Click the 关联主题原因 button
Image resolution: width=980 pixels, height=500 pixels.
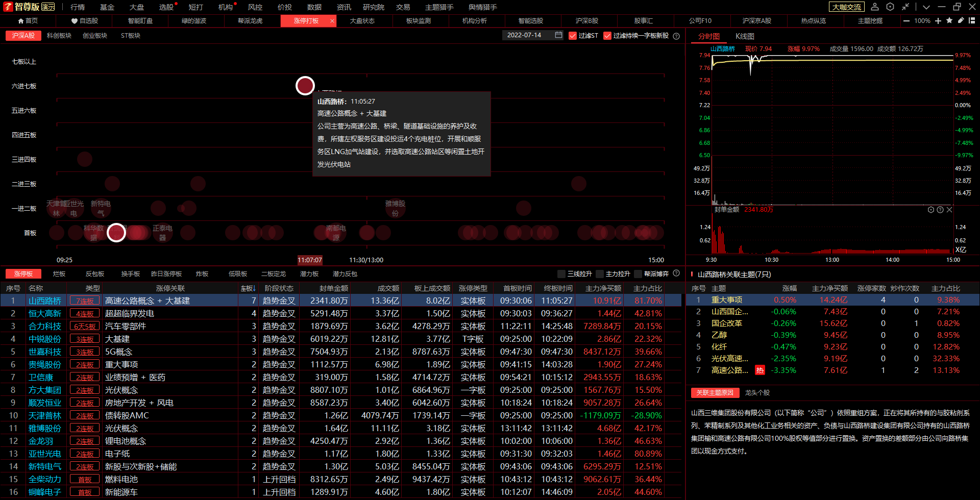click(715, 393)
